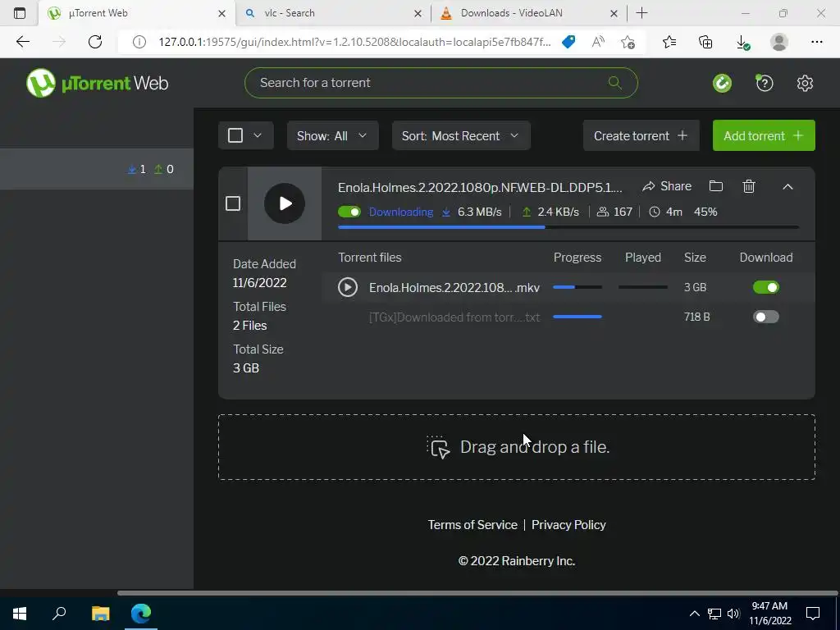Click the main torrent progress bar
The height and width of the screenshot is (630, 840).
[x=568, y=227]
